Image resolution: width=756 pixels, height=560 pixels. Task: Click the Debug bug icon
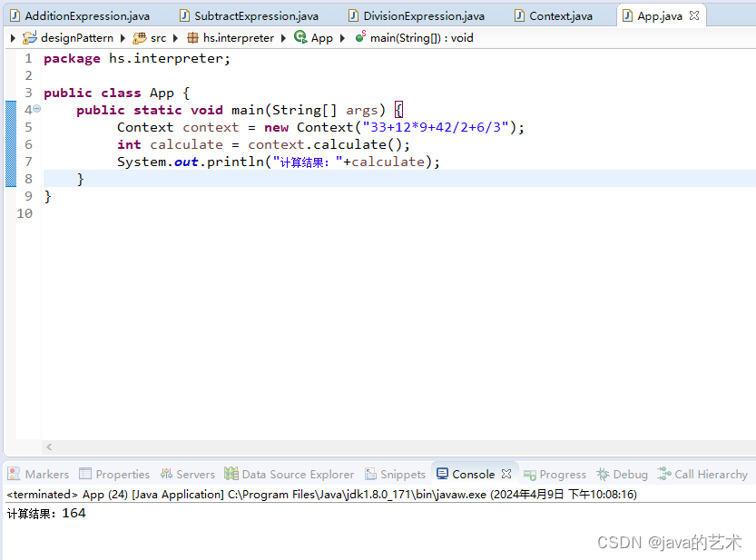point(603,474)
